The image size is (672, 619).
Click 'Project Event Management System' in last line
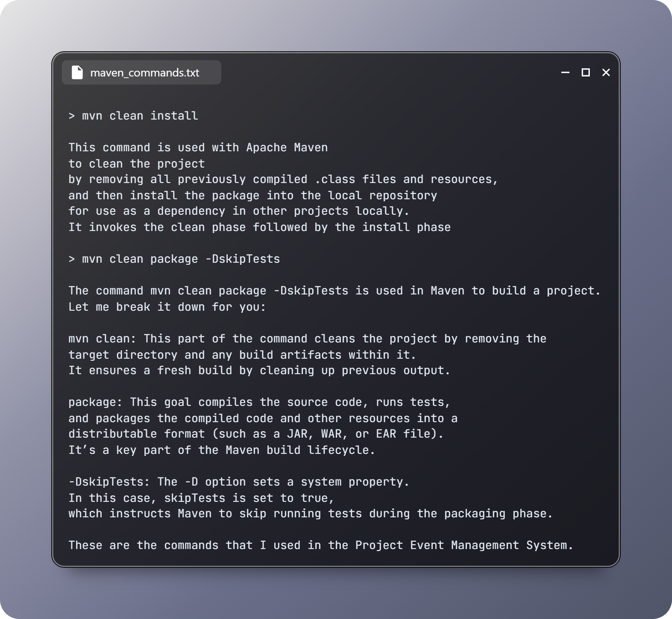click(461, 545)
